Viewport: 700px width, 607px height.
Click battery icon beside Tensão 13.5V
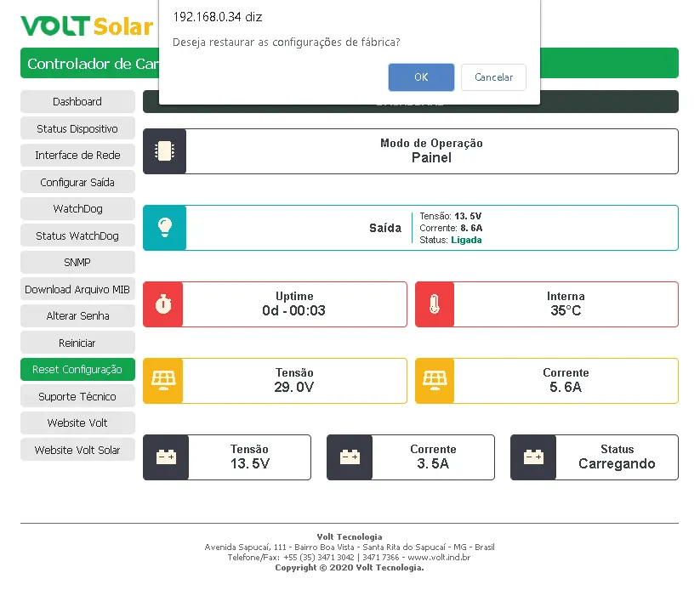click(166, 457)
